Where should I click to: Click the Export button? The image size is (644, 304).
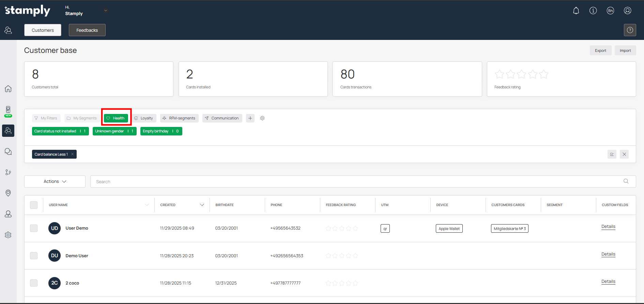(600, 50)
